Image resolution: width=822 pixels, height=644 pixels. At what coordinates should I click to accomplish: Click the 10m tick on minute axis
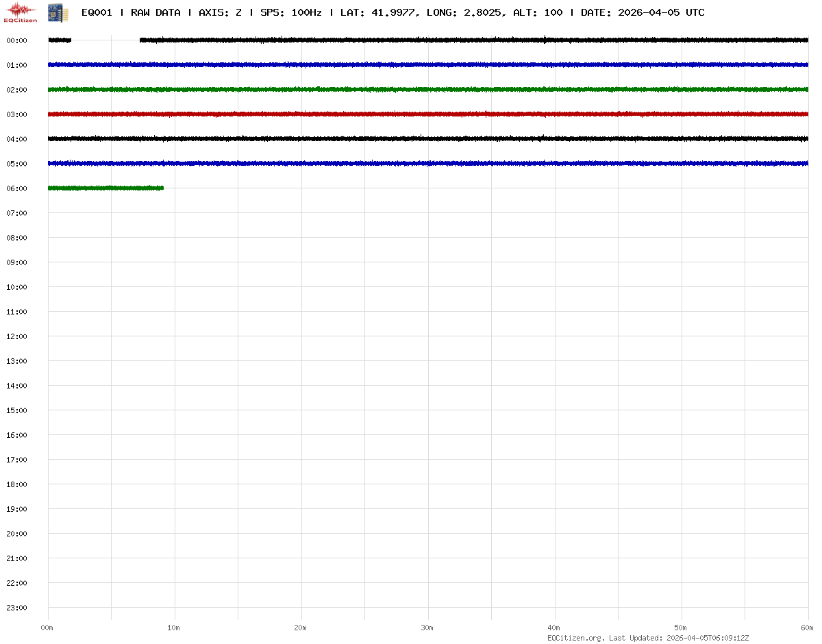(x=174, y=628)
